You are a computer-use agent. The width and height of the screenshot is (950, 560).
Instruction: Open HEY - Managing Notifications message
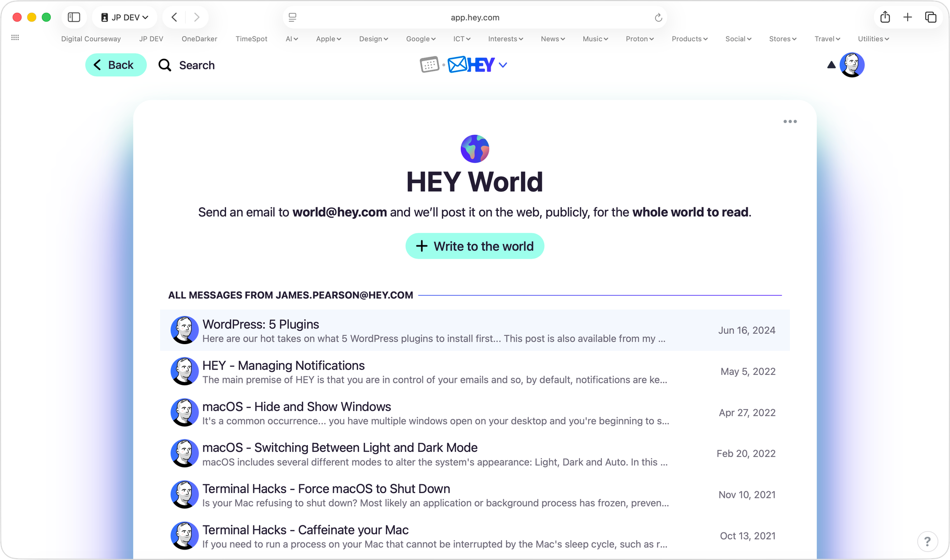pyautogui.click(x=475, y=371)
